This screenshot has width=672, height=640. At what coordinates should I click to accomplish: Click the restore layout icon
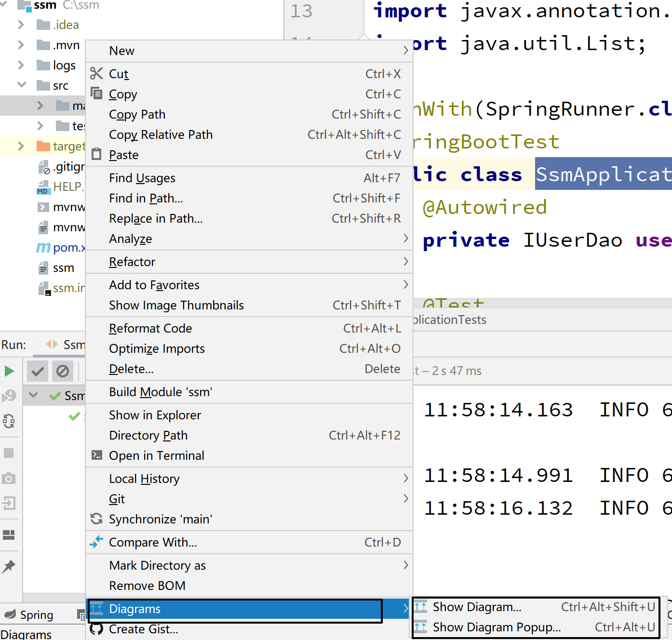(9, 535)
